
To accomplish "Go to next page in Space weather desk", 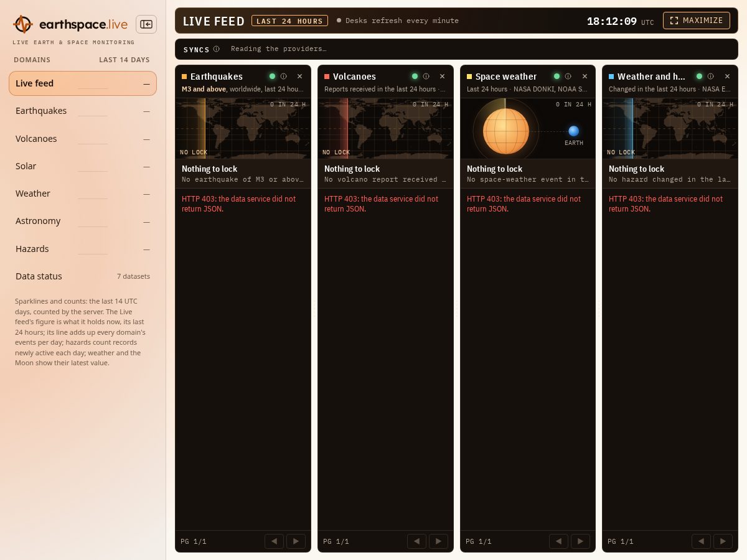I will (580, 541).
